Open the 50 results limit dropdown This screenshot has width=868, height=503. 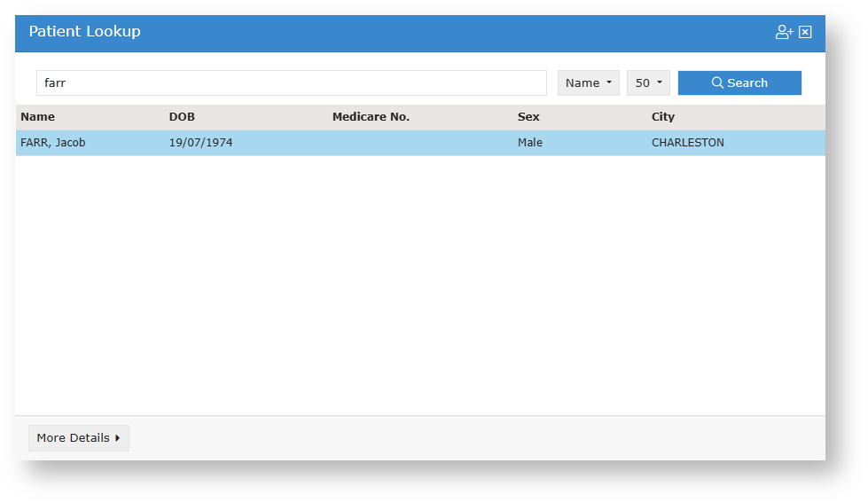click(x=648, y=83)
